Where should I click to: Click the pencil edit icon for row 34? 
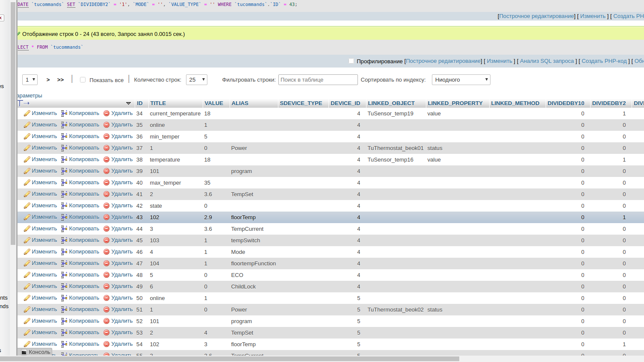pos(27,113)
